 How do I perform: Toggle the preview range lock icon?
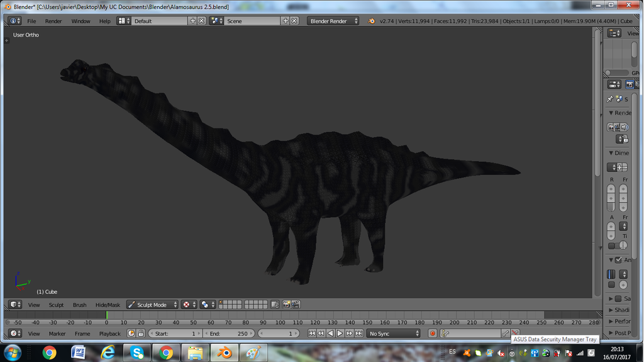(141, 334)
